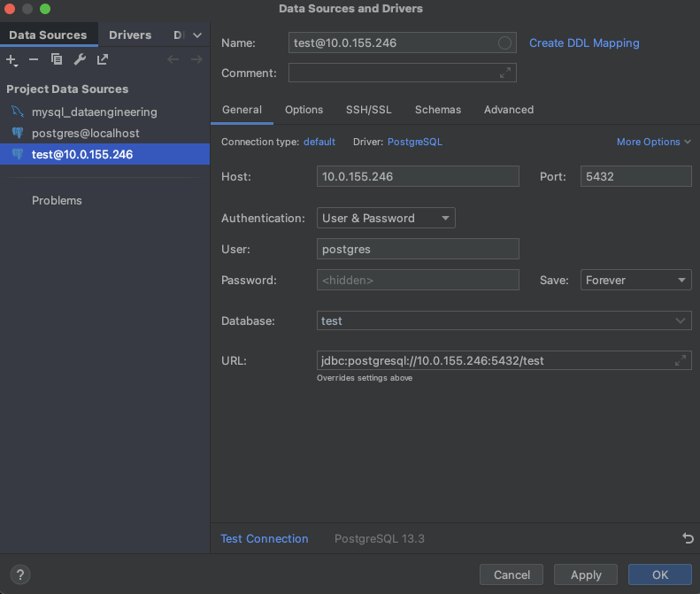Screen dimensions: 700x594
Task: Click the Cancel button
Action: (512, 575)
